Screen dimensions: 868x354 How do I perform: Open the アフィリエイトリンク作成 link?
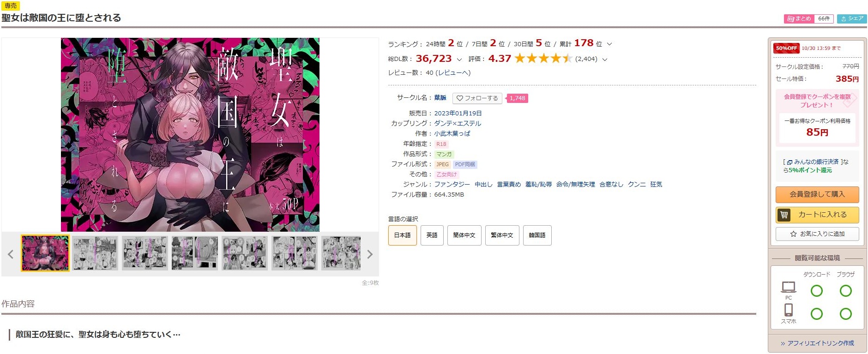(x=817, y=343)
